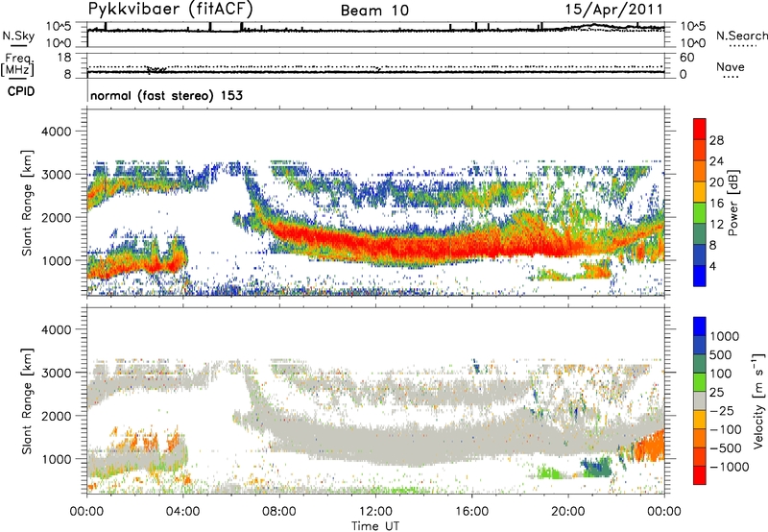The image size is (768, 532).
Task: Click the '4000' tick of power panel
Action: pos(56,132)
